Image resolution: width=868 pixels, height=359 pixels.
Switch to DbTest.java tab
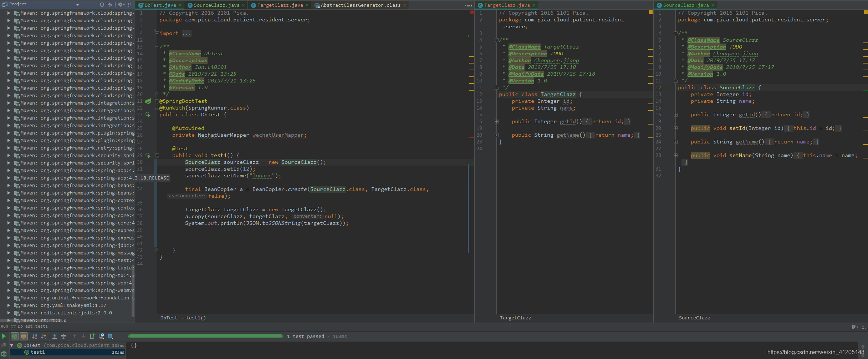click(x=160, y=5)
